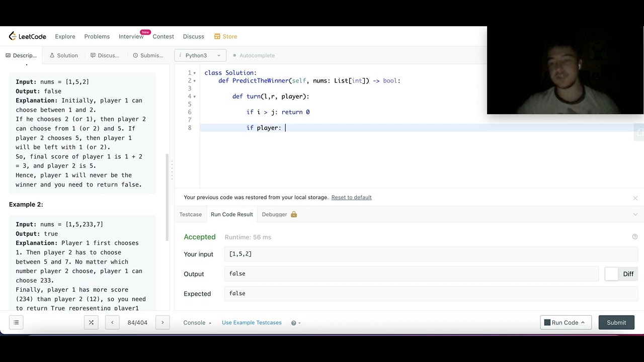Image resolution: width=644 pixels, height=362 pixels.
Task: Click Use Example Testcases link
Action: coord(252,323)
